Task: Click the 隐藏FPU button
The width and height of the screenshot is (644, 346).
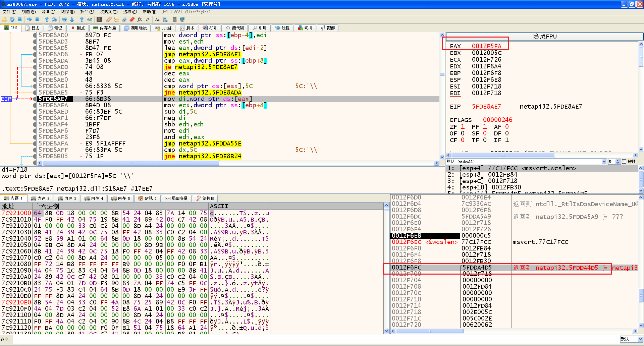Action: click(544, 36)
